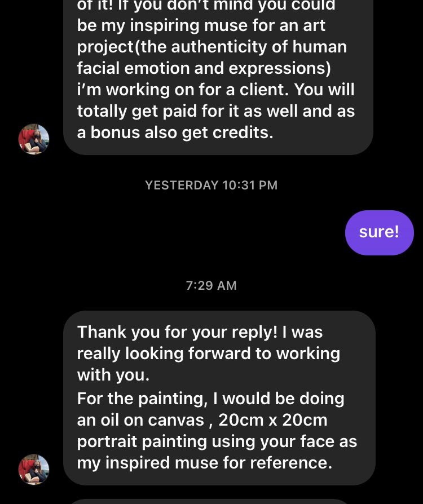Tap the sender avatar beside the art project message
Viewport: 423px width, 504px height.
[34, 139]
